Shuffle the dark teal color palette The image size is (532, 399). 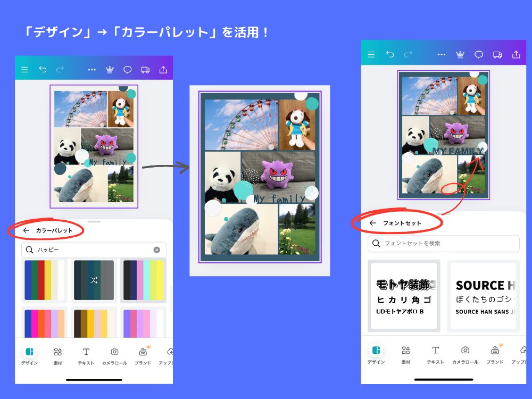click(x=94, y=280)
